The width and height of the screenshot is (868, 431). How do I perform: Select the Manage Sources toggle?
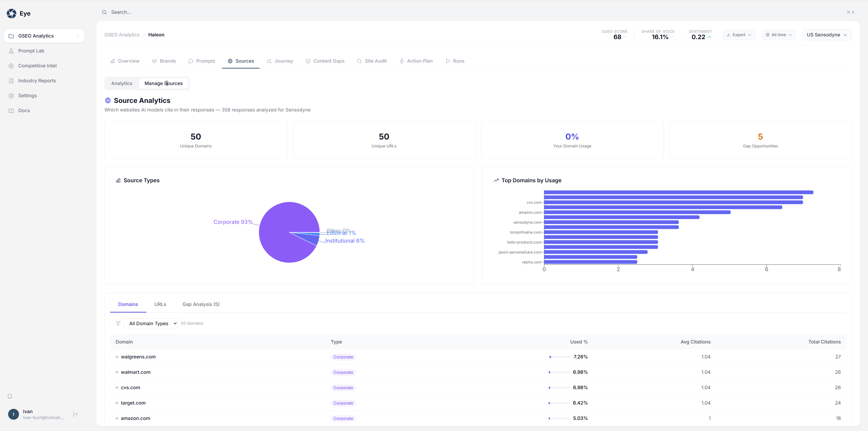pyautogui.click(x=163, y=83)
